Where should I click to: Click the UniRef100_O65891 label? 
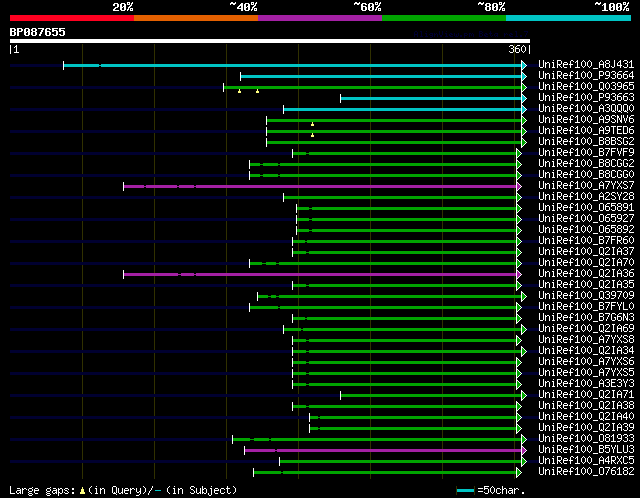(586, 208)
